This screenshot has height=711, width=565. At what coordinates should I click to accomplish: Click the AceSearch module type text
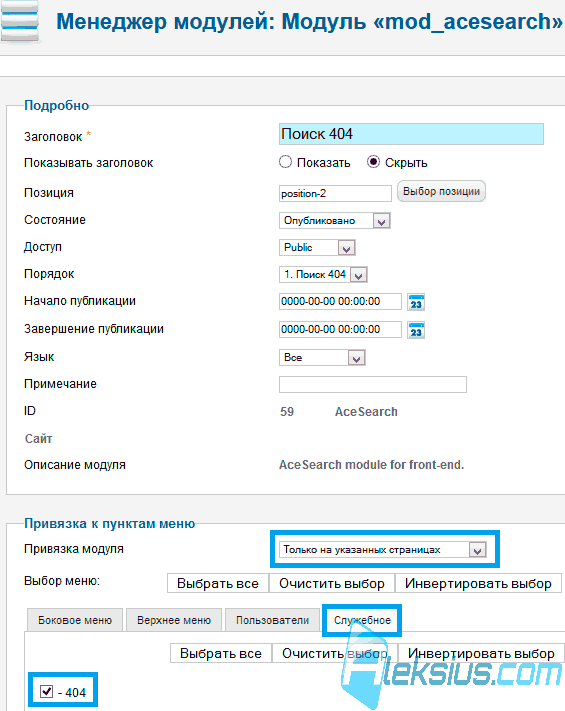tap(366, 412)
